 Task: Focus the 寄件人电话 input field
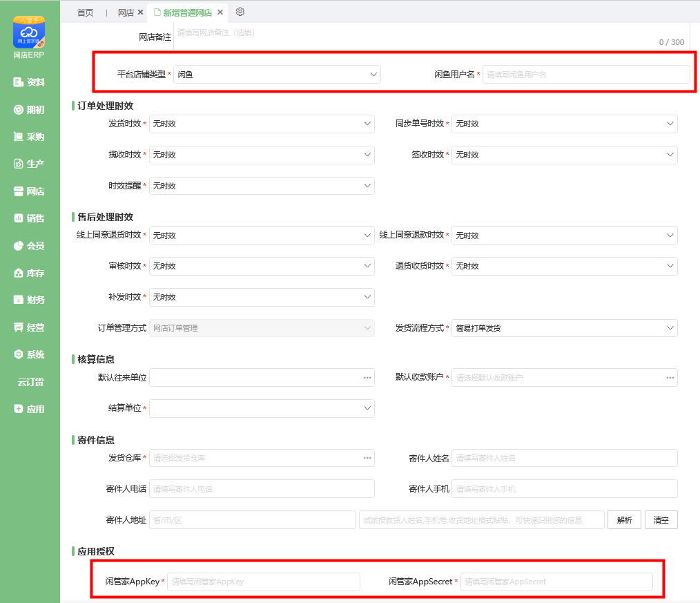point(262,488)
